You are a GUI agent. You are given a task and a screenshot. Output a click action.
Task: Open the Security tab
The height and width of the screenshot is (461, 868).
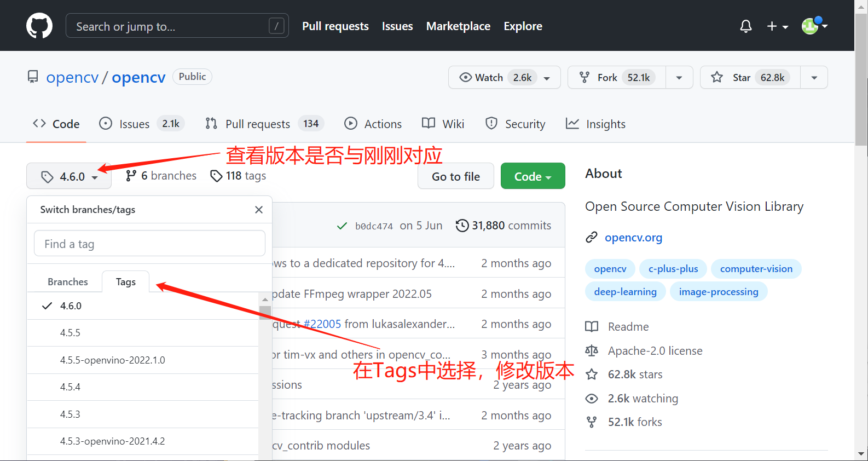(515, 124)
